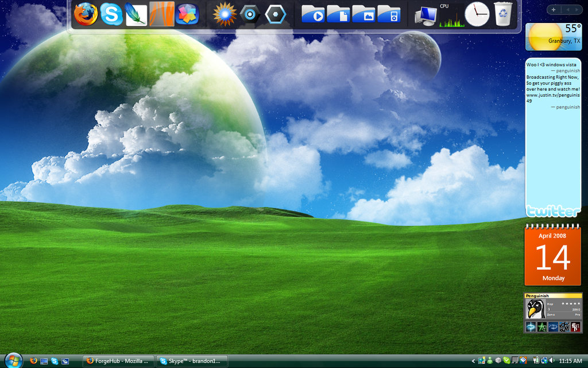Open the Recycle Bin in the dock

pyautogui.click(x=503, y=14)
